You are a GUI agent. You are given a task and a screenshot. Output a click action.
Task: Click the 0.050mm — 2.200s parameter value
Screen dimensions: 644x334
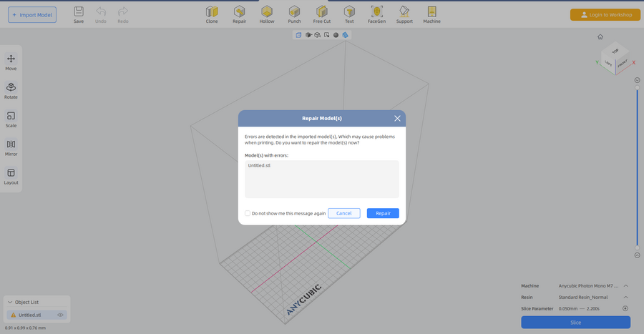[x=579, y=308]
